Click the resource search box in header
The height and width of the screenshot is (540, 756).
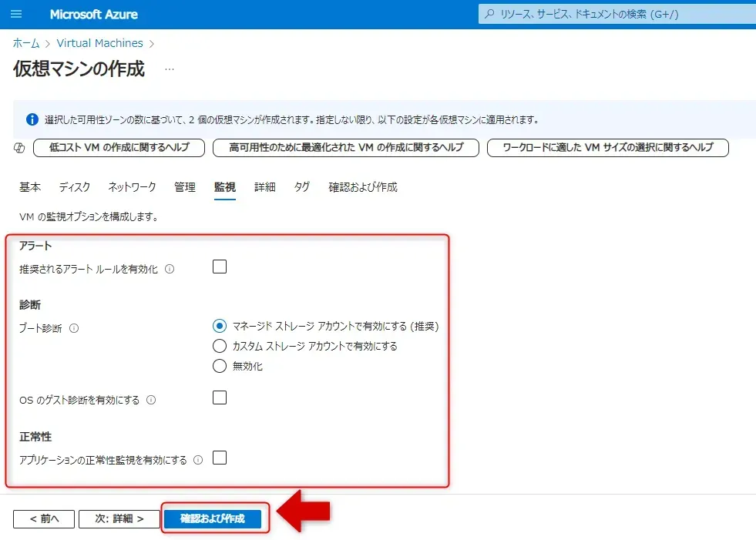[617, 15]
